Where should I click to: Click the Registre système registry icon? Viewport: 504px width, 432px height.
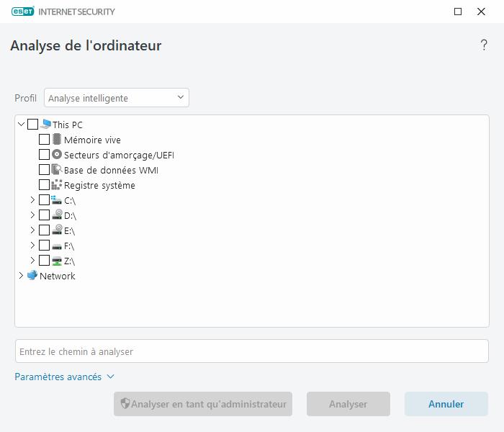(57, 185)
